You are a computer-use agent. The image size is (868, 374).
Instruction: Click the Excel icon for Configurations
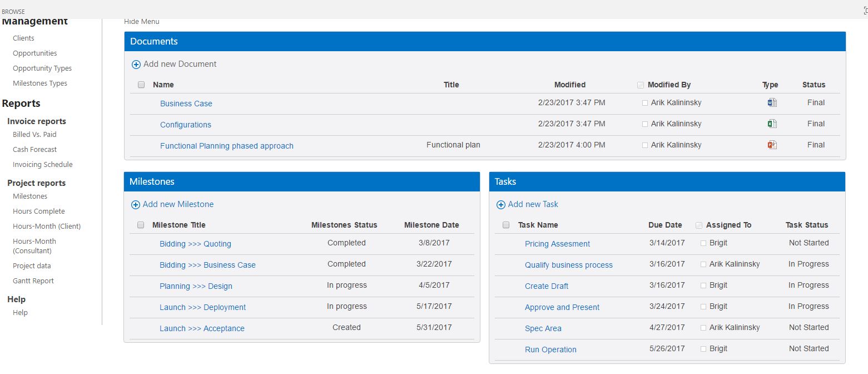(772, 124)
